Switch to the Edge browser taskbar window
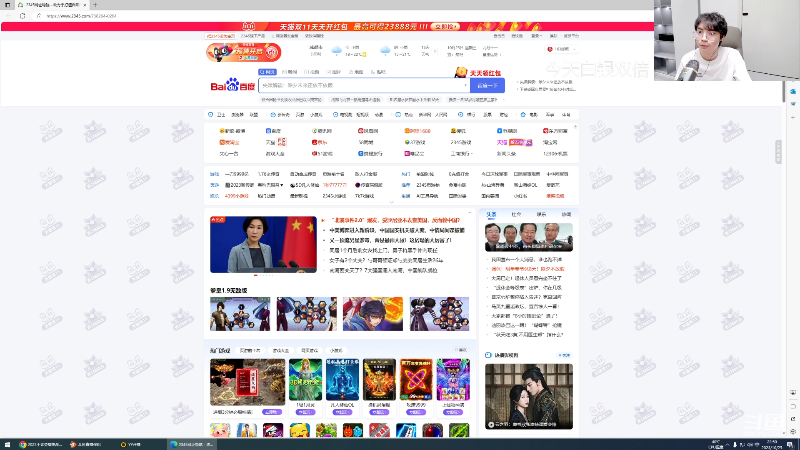Viewport: 800px width, 450px height. click(193, 444)
